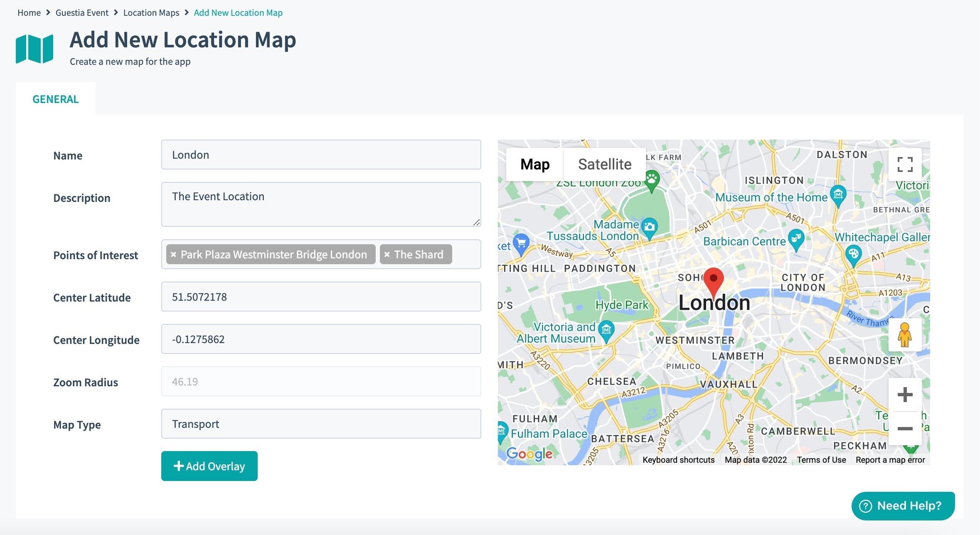
Task: Switch map view to Satellite
Action: point(604,164)
